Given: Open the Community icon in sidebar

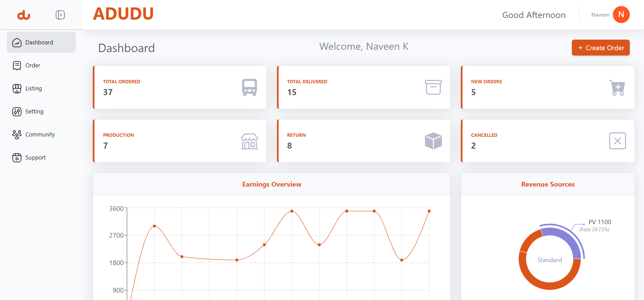Looking at the screenshot, I should 17,134.
